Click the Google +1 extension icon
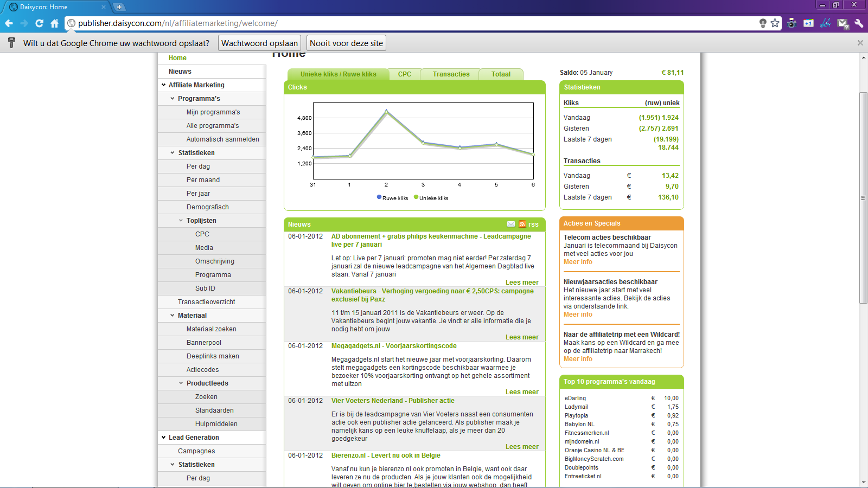This screenshot has width=868, height=488. tap(809, 23)
